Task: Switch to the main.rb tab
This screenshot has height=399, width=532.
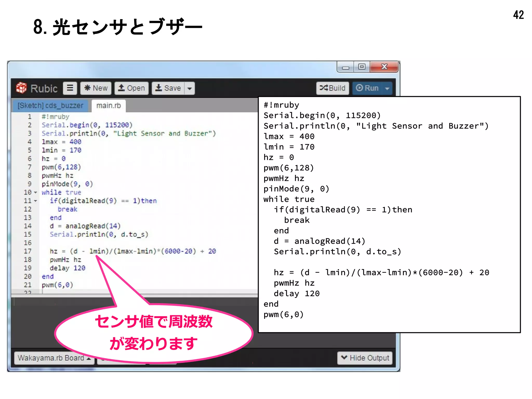Action: tap(109, 106)
